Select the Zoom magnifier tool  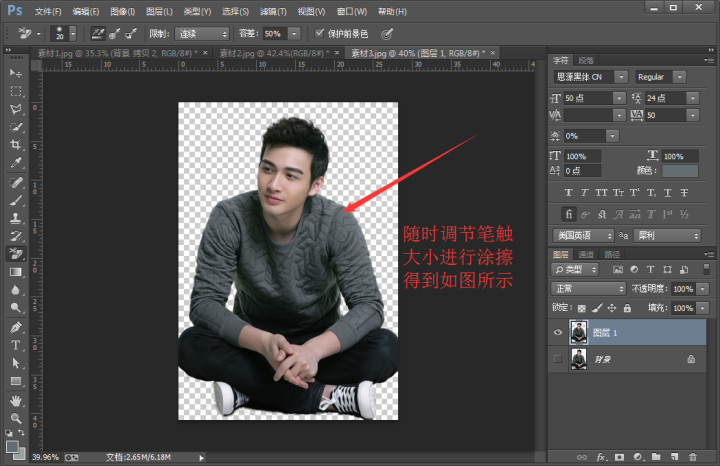click(16, 418)
